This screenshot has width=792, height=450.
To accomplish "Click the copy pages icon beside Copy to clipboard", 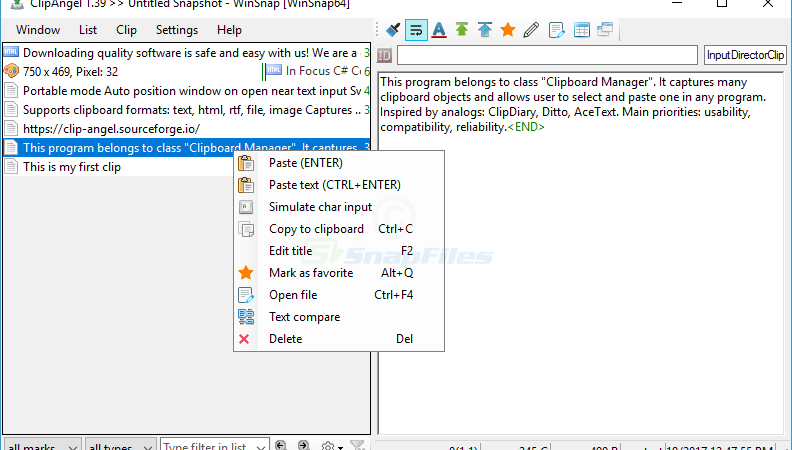I will (246, 229).
